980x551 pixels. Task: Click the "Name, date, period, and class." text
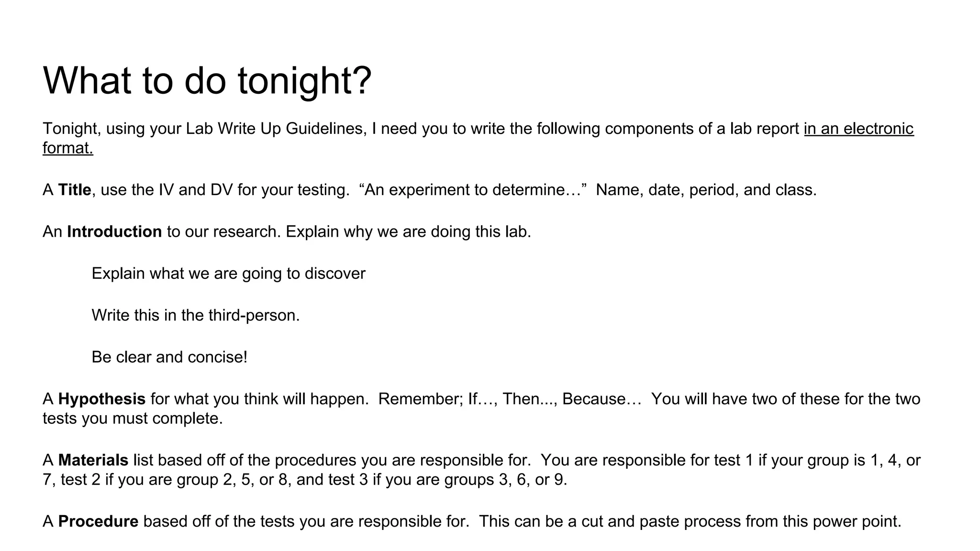pos(706,190)
